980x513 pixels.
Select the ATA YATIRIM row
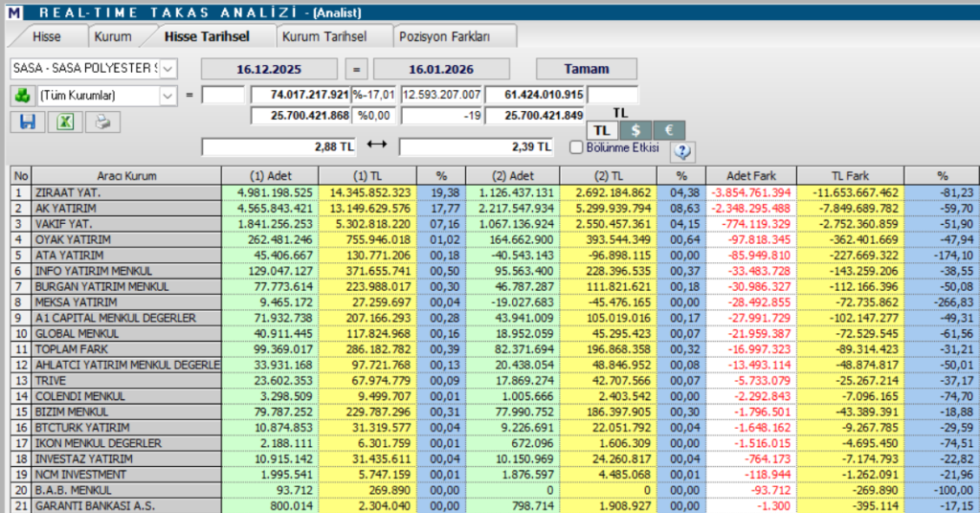point(494,256)
